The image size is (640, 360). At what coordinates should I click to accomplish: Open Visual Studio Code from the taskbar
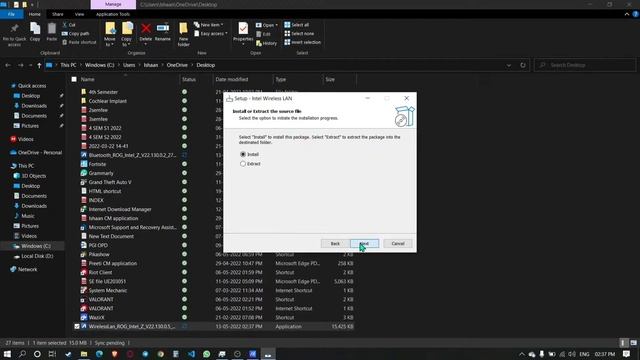tap(191, 354)
